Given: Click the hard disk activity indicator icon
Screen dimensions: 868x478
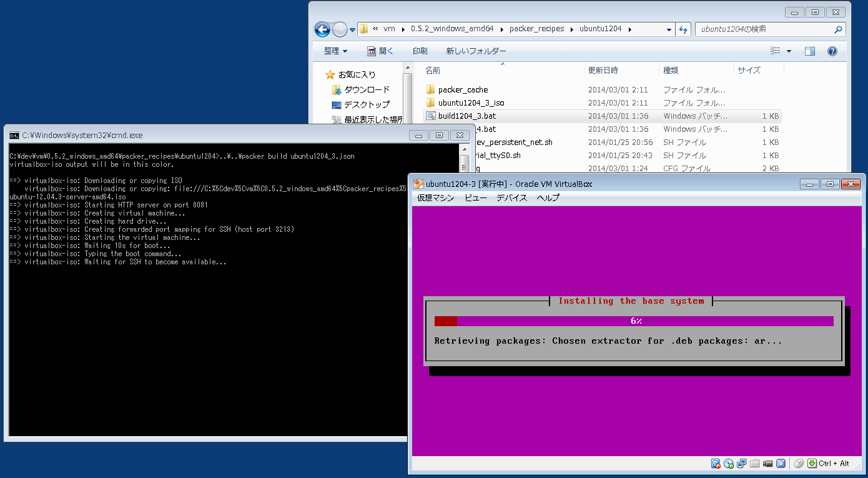Looking at the screenshot, I should point(716,464).
